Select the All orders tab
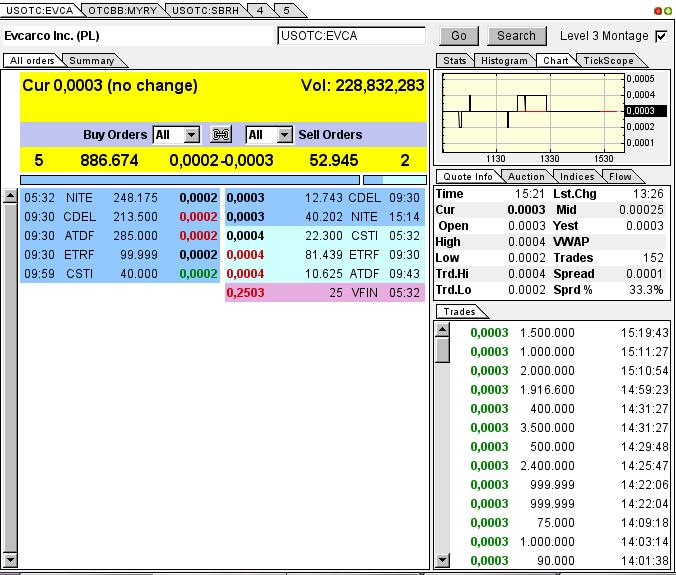The image size is (676, 575). tap(32, 61)
